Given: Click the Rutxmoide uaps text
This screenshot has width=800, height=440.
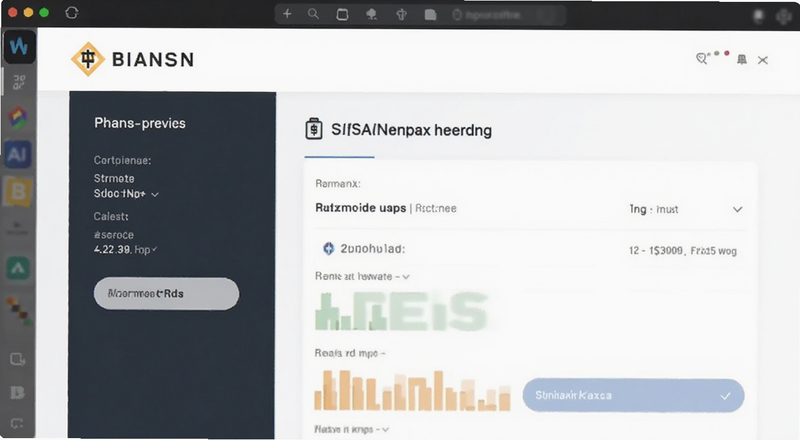Looking at the screenshot, I should coord(361,208).
